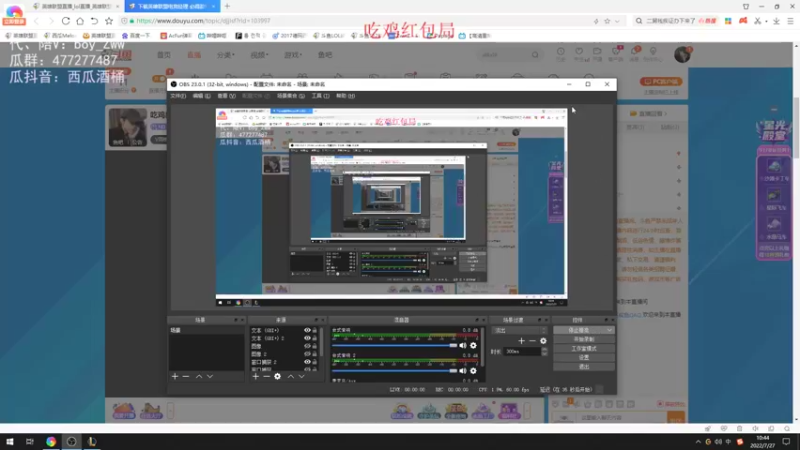Adjust the 台式音响 2 volume slider
The width and height of the screenshot is (800, 450).
394,370
